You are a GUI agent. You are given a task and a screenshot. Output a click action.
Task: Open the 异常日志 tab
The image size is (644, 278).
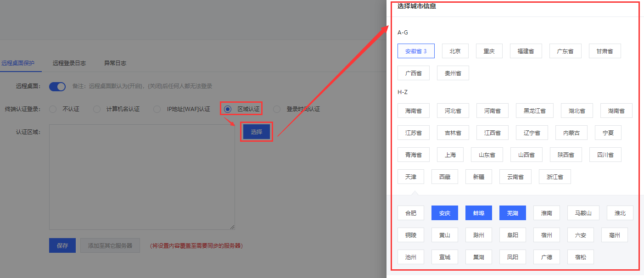(x=115, y=63)
